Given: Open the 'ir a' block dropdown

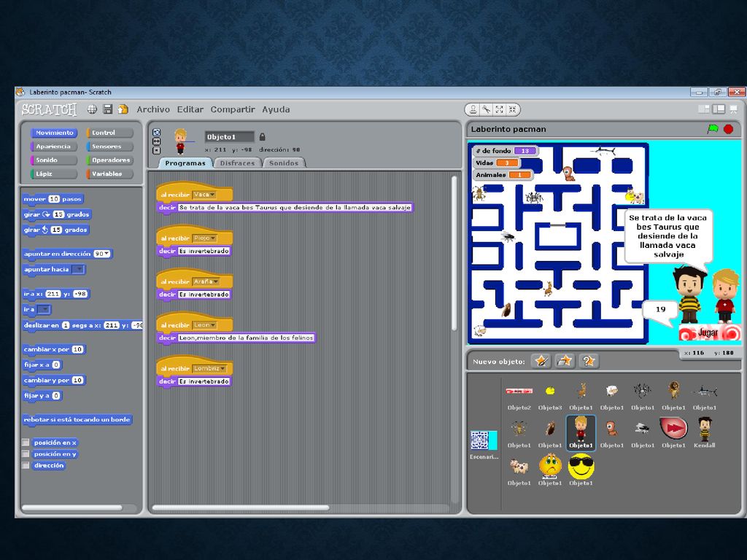Looking at the screenshot, I should (43, 309).
